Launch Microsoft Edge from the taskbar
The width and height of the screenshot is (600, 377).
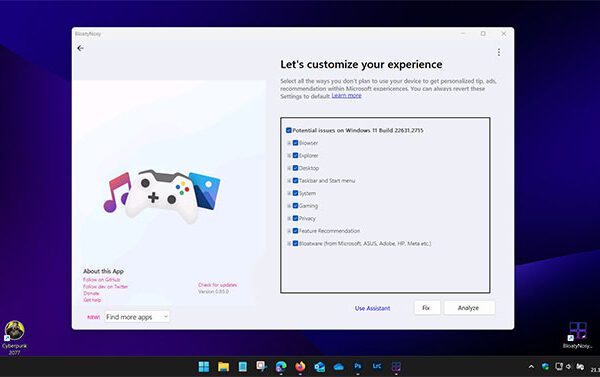[281, 367]
